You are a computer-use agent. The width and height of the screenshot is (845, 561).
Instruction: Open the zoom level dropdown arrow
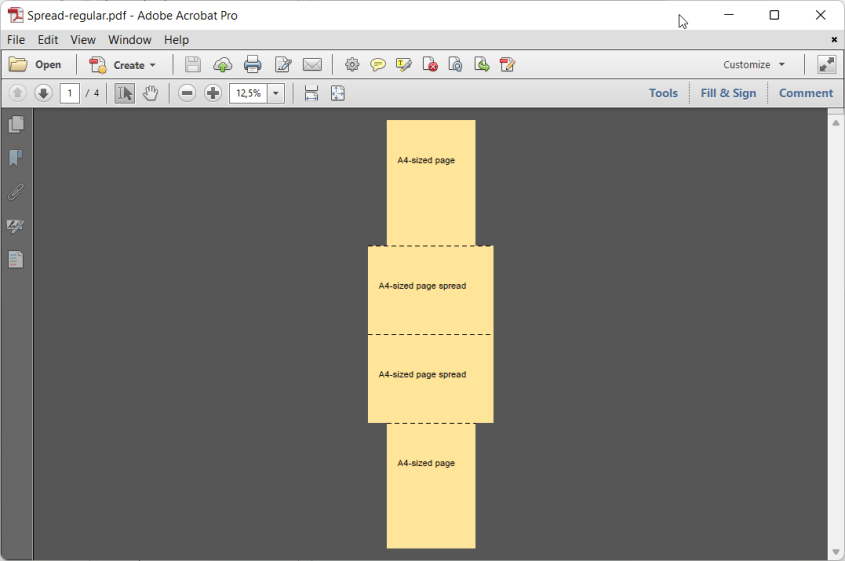[276, 93]
